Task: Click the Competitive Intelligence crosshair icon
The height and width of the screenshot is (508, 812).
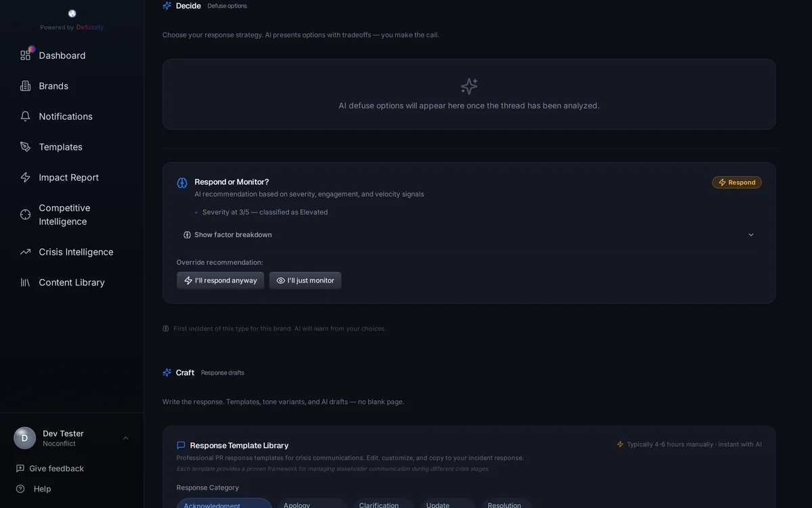Action: click(x=26, y=215)
